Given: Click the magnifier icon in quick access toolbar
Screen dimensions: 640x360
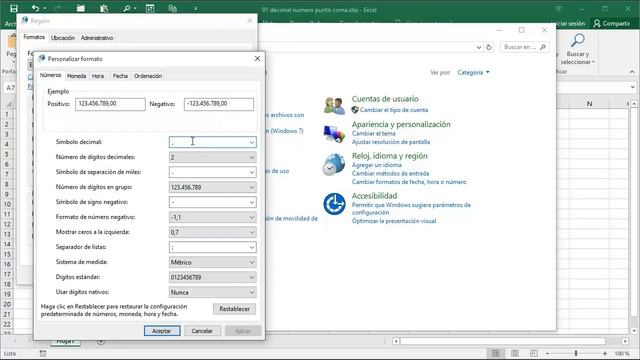Looking at the screenshot, I should click(x=127, y=8).
